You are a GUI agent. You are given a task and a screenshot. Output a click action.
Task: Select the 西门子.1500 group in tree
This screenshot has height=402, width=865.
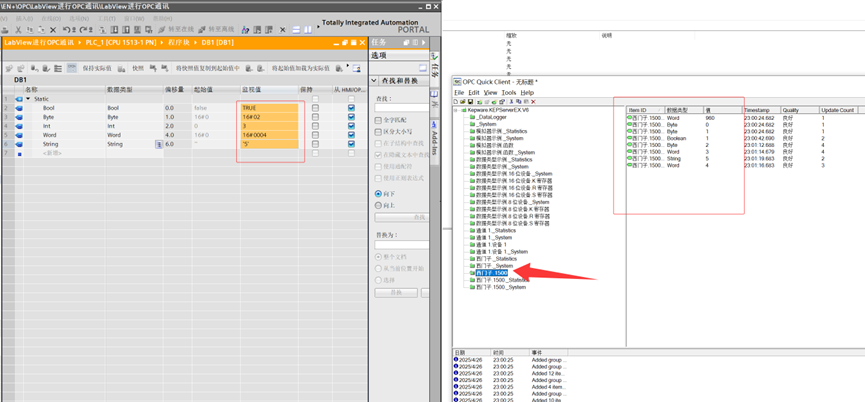pos(492,273)
